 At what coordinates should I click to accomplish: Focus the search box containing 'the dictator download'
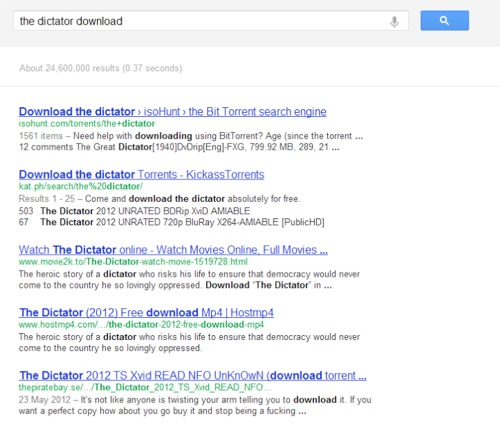coord(211,21)
